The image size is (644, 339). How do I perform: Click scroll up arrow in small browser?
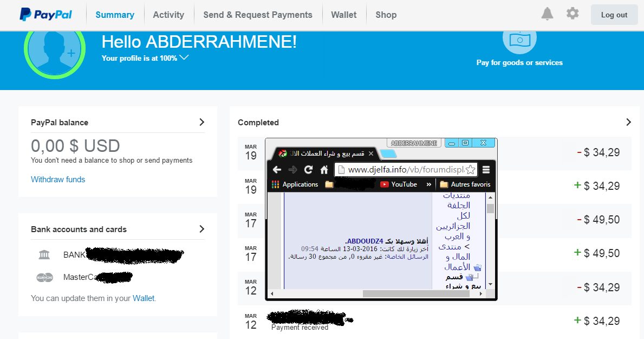pos(490,197)
